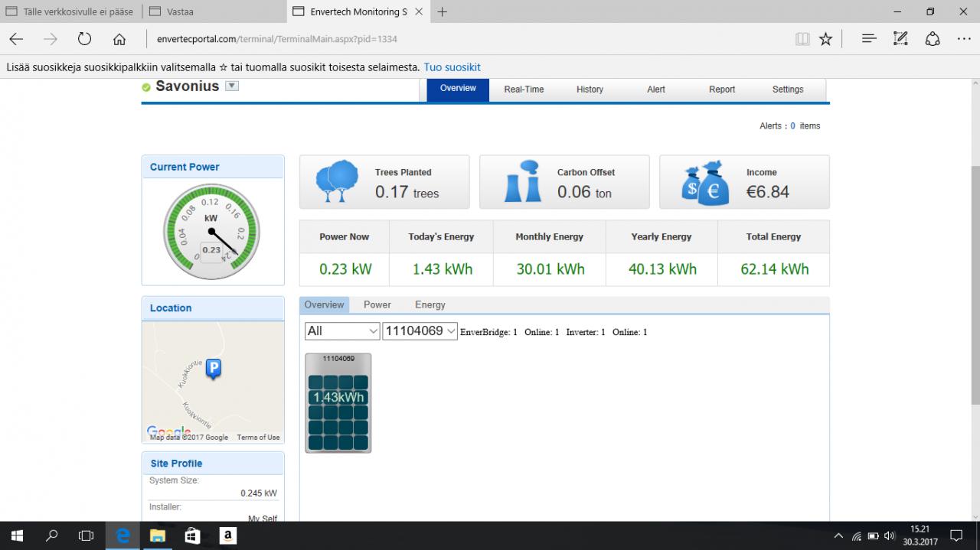Click the volume speaker tray icon
The width and height of the screenshot is (980, 550).
coord(890,536)
